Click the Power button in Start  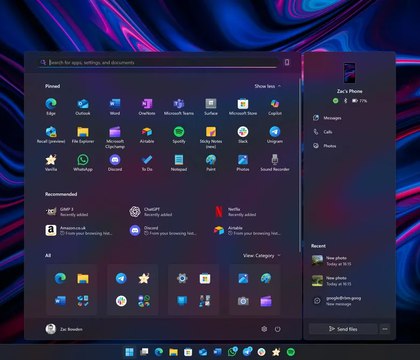tap(277, 329)
